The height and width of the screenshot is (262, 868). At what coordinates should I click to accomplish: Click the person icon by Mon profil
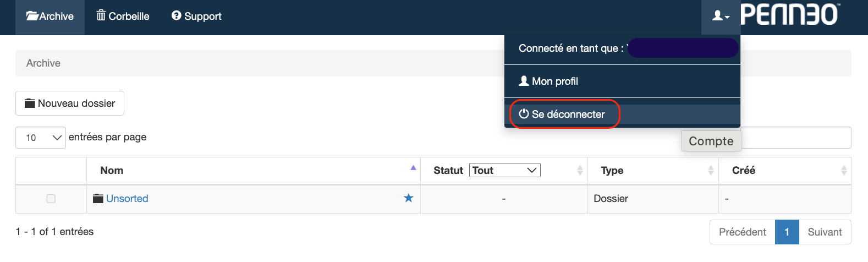click(524, 81)
